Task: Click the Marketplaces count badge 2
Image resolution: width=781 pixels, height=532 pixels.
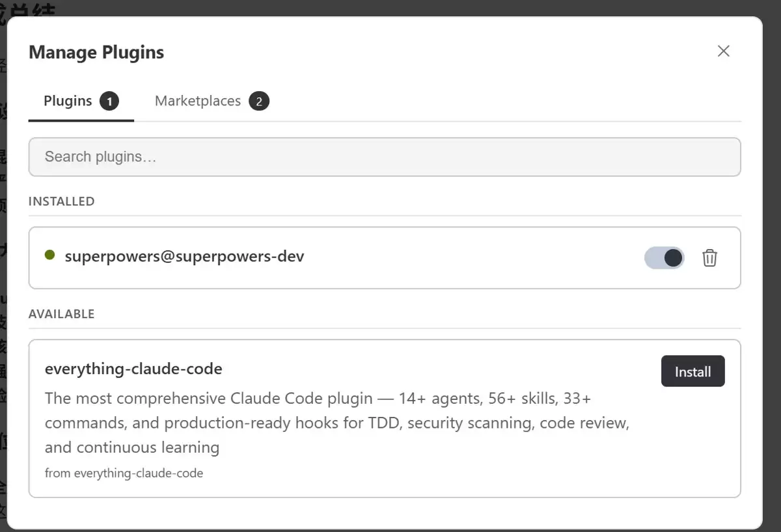Action: coord(259,101)
